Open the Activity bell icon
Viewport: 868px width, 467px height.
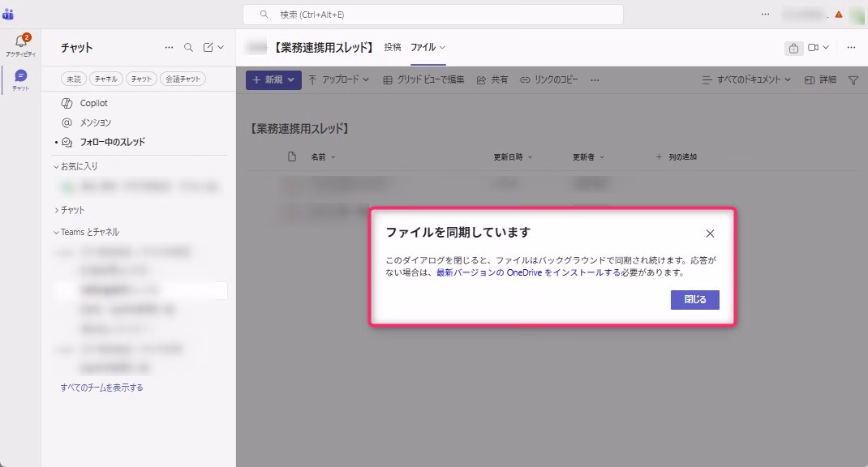pos(20,41)
